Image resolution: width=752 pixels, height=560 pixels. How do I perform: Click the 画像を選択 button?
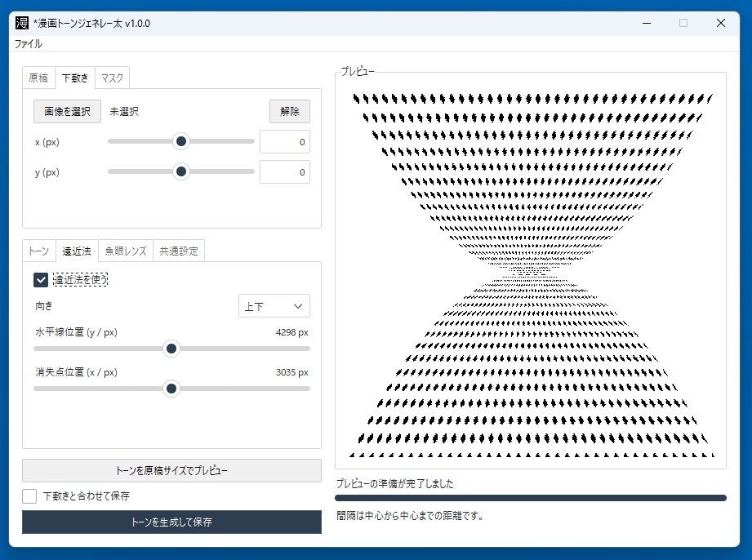[x=67, y=111]
